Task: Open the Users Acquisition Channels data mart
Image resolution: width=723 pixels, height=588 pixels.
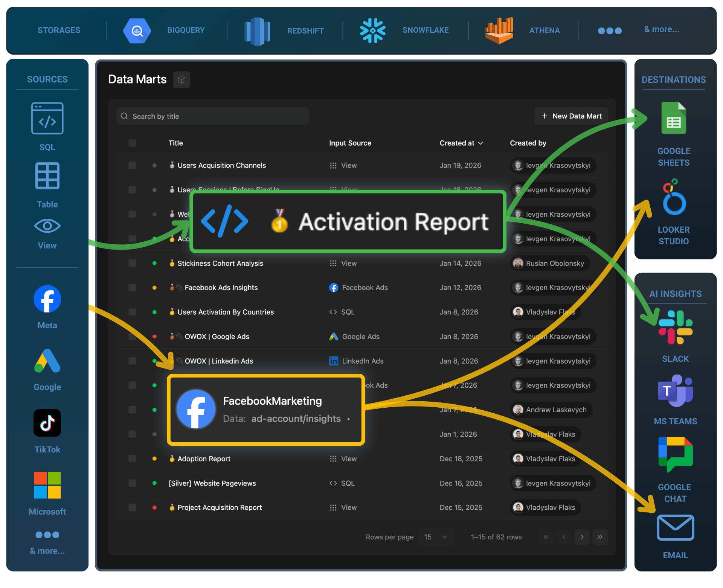Action: pos(221,165)
